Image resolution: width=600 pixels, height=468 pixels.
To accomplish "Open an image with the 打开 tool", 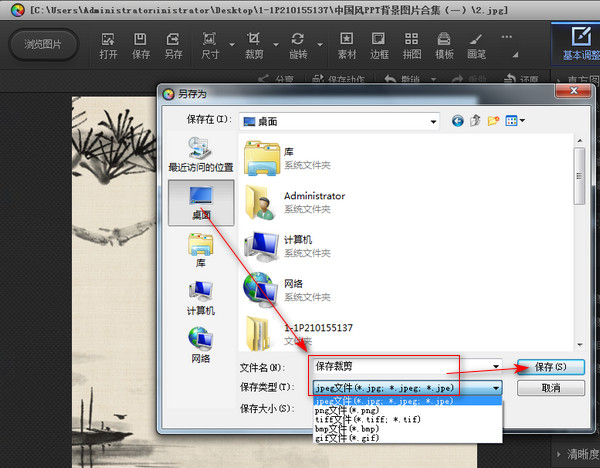I will tap(108, 46).
